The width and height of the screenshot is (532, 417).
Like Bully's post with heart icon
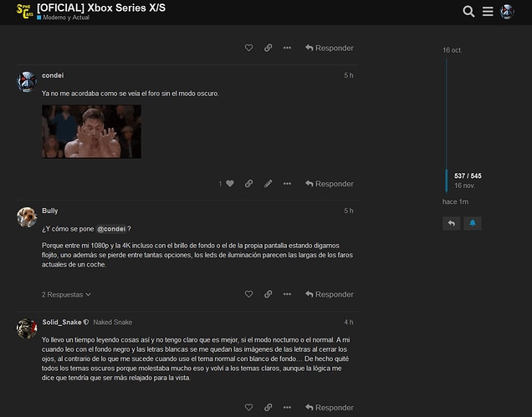coord(248,294)
